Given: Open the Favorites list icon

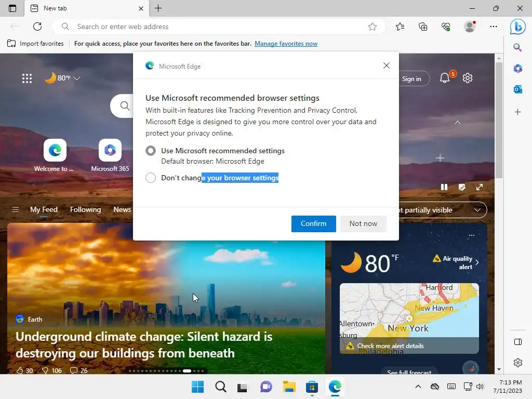Looking at the screenshot, I should click(x=400, y=26).
